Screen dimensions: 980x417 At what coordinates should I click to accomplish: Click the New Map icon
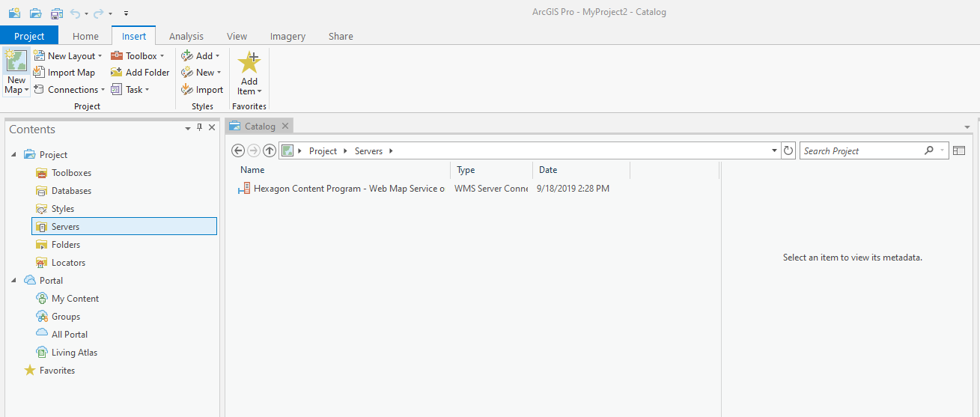pyautogui.click(x=16, y=61)
